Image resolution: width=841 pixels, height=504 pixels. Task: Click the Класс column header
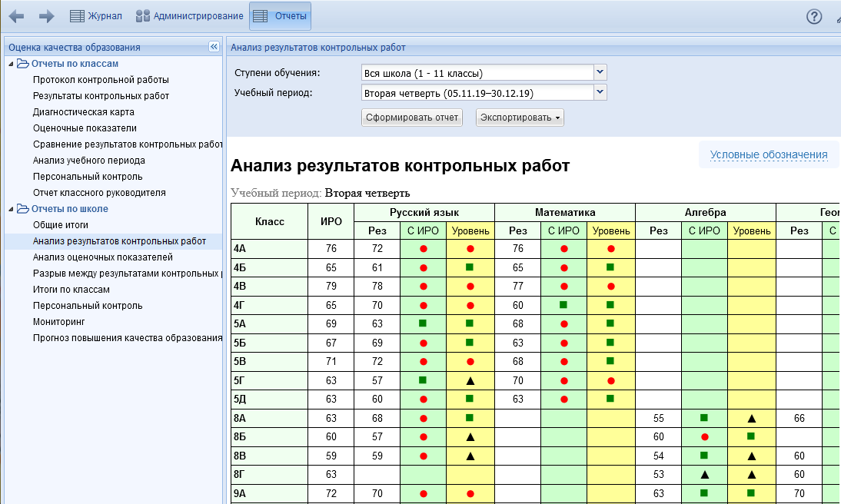coord(270,221)
